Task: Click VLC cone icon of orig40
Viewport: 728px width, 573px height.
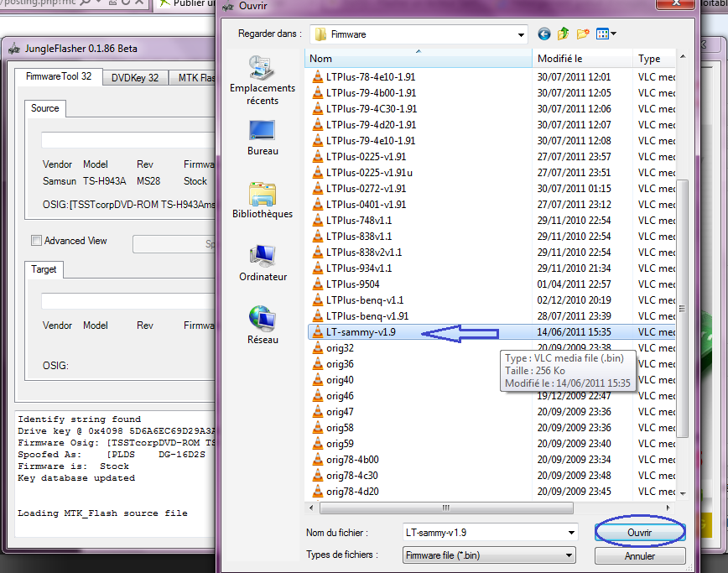Action: 318,379
